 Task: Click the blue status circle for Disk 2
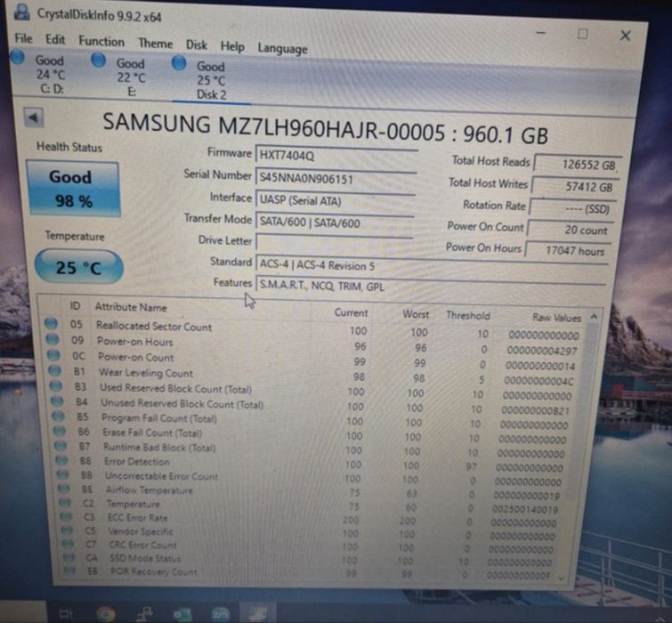pos(179,63)
